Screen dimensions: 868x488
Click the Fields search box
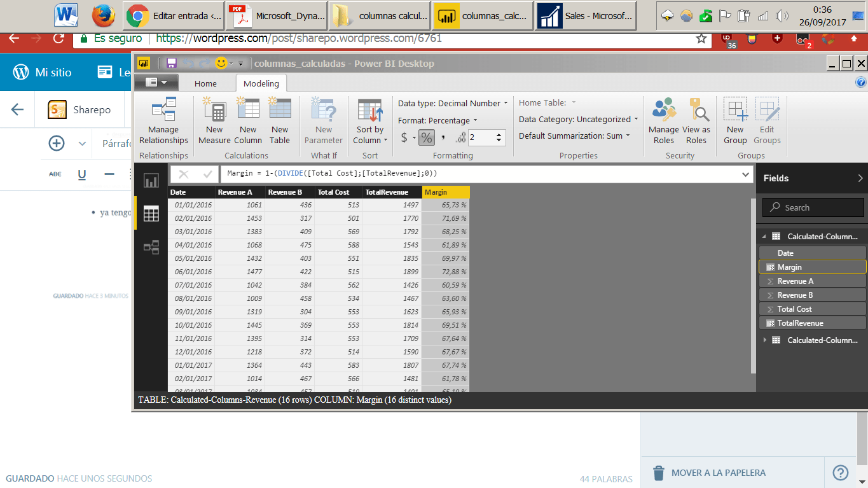[x=813, y=207]
